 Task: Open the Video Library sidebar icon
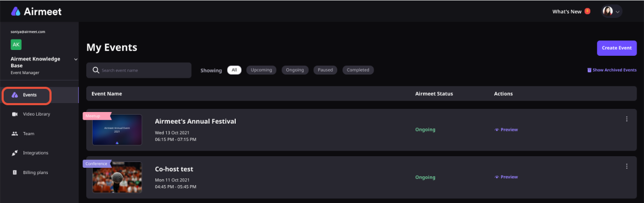tap(15, 114)
